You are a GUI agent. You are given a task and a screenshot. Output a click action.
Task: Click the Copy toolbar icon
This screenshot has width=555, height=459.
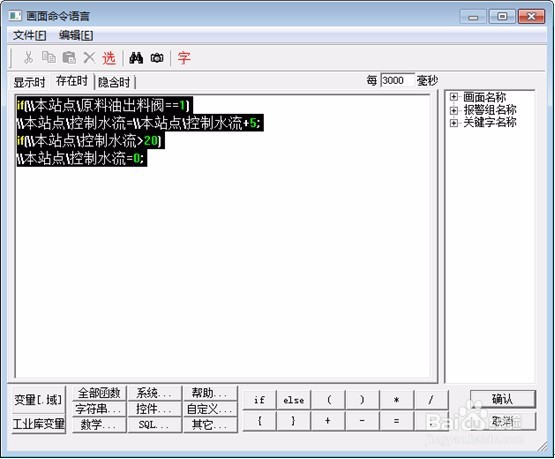[x=48, y=57]
